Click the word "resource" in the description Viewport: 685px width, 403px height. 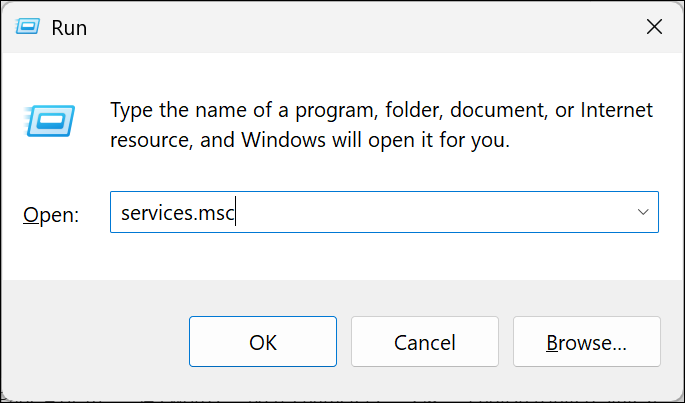click(x=149, y=141)
